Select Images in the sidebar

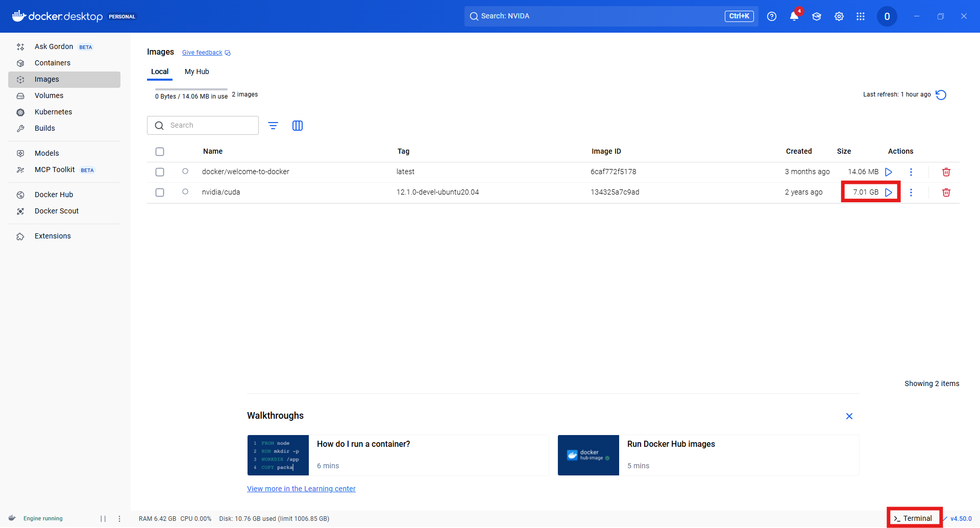64,79
